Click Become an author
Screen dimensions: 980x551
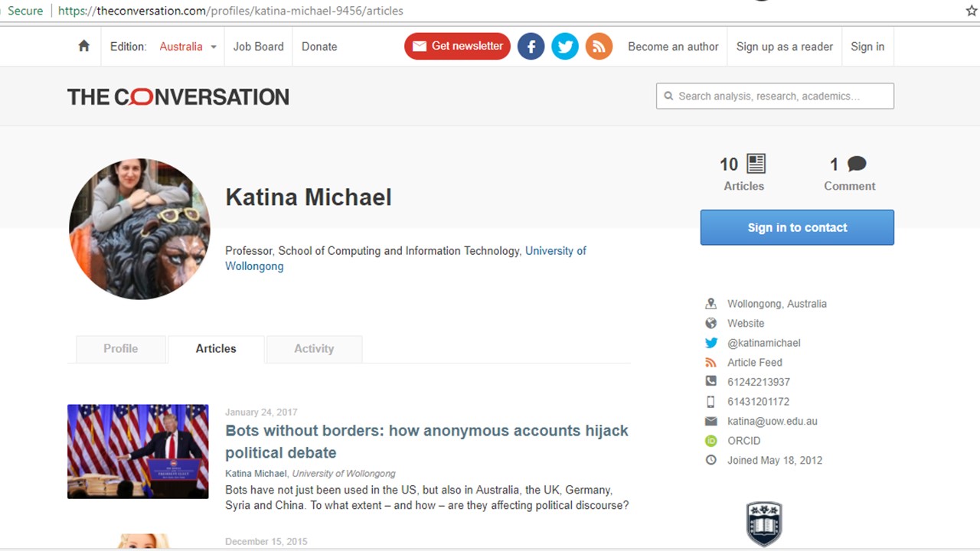pyautogui.click(x=673, y=47)
